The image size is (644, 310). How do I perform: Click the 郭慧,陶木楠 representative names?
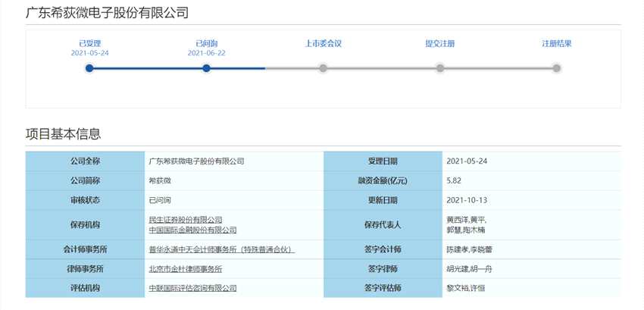click(x=466, y=230)
